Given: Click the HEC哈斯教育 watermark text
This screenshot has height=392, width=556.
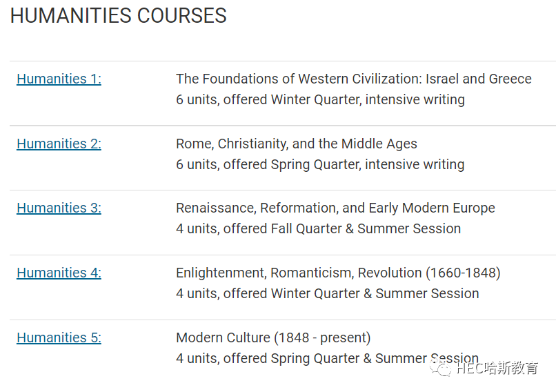Looking at the screenshot, I should click(497, 369).
